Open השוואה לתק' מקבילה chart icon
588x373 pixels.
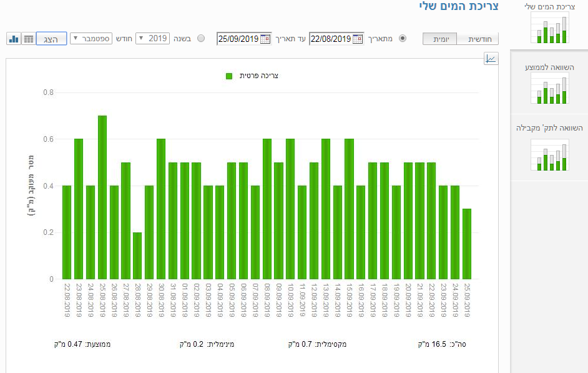[x=549, y=155]
